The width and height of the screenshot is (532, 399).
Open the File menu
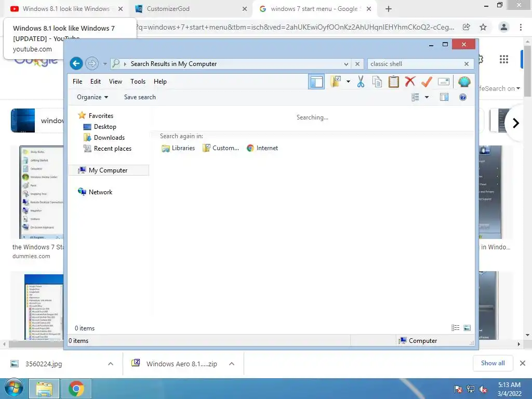(x=77, y=82)
